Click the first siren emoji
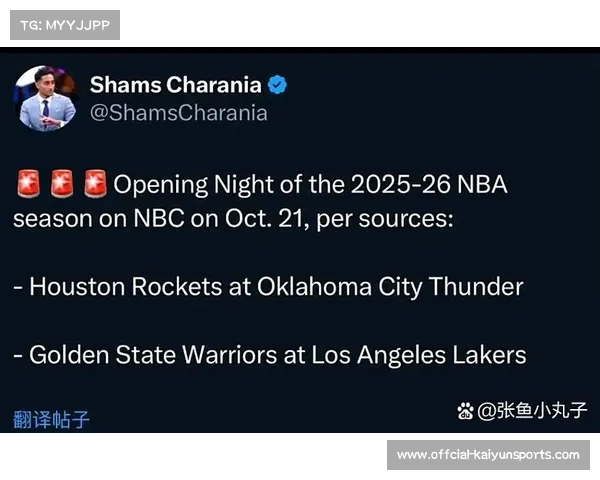The height and width of the screenshot is (480, 600). [x=28, y=185]
